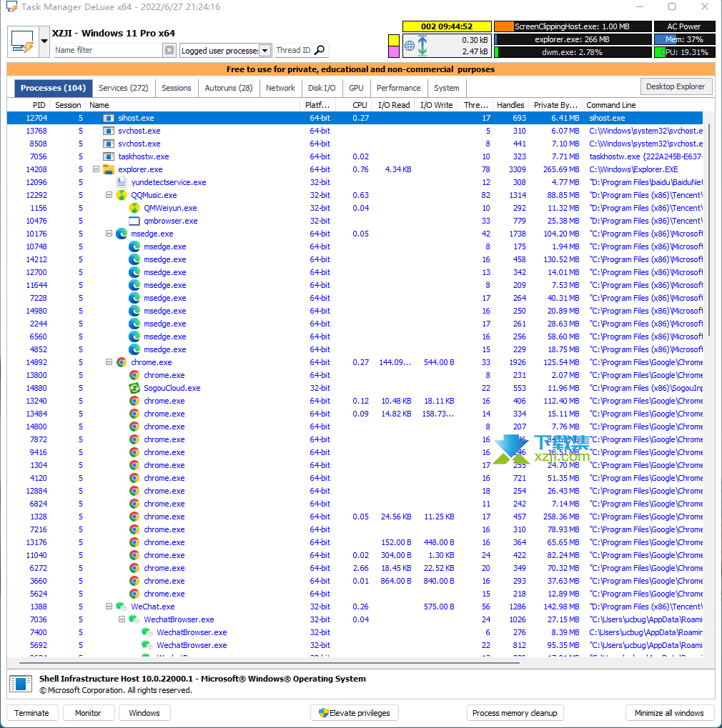Sort by the Handles column header
Image resolution: width=722 pixels, height=728 pixels.
510,105
